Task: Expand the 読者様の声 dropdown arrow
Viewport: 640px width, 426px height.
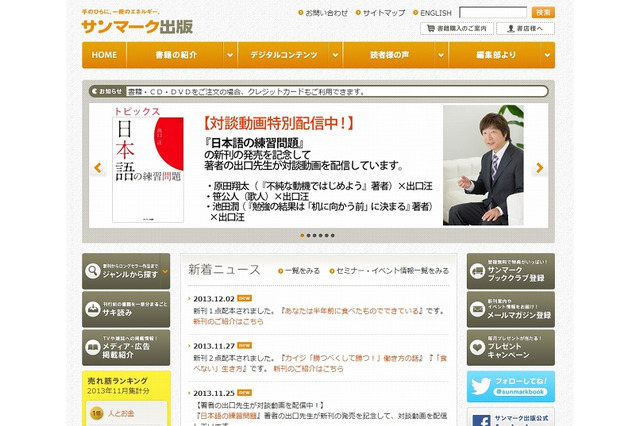Action: [441, 55]
